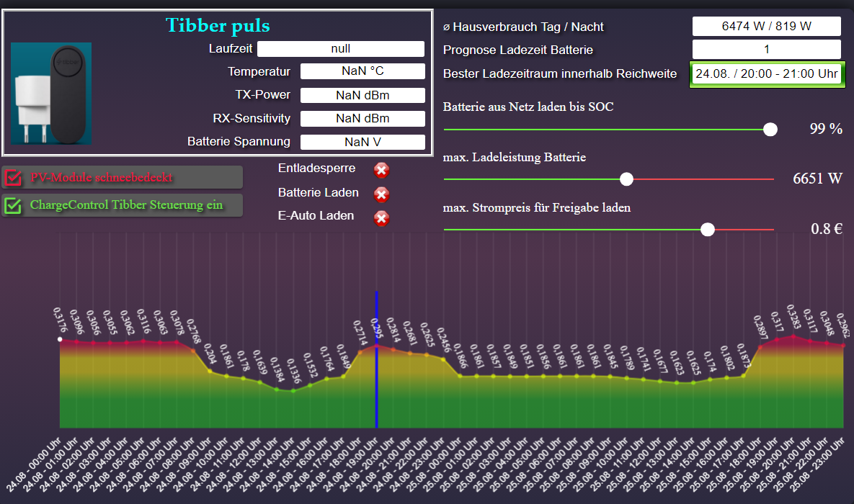The width and height of the screenshot is (854, 504).
Task: Click the Bester Ladezeitraum innerhalb Reichweite label
Action: 560,74
